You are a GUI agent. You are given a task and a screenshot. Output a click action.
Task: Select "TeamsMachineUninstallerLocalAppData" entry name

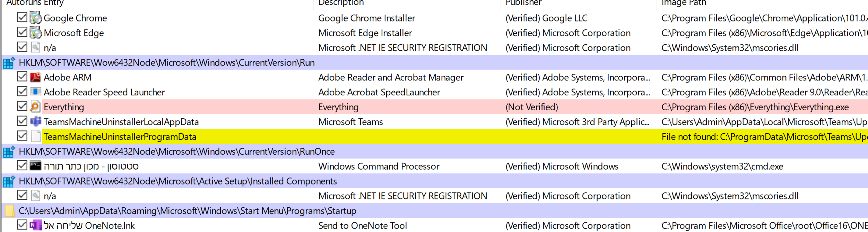[121, 122]
